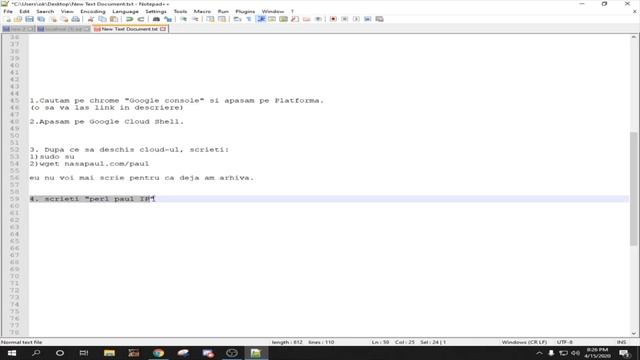The width and height of the screenshot is (640, 360).
Task: Toggle the Function List panel icon
Action: [x=295, y=19]
